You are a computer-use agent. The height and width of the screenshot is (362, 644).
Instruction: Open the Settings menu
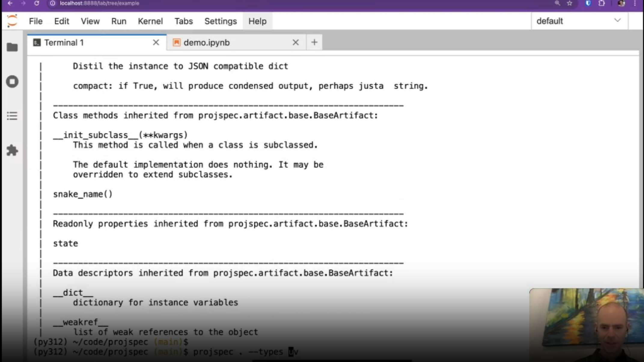coord(221,21)
